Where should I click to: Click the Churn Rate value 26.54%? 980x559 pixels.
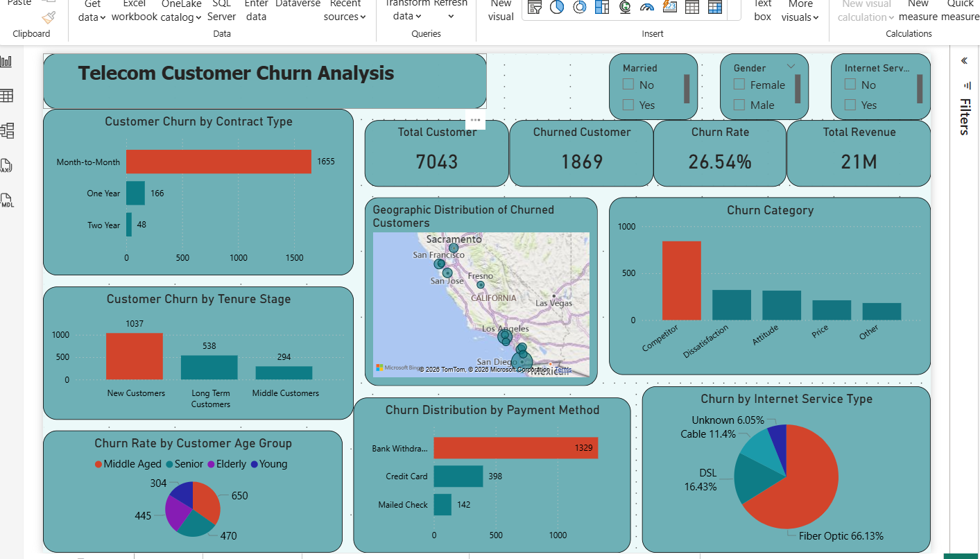pyautogui.click(x=720, y=162)
